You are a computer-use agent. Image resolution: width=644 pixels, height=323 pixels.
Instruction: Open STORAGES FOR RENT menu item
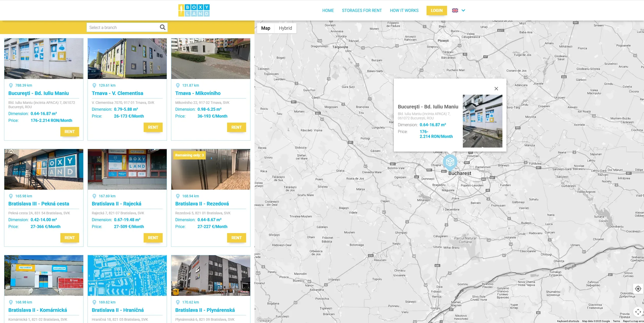coord(362,10)
